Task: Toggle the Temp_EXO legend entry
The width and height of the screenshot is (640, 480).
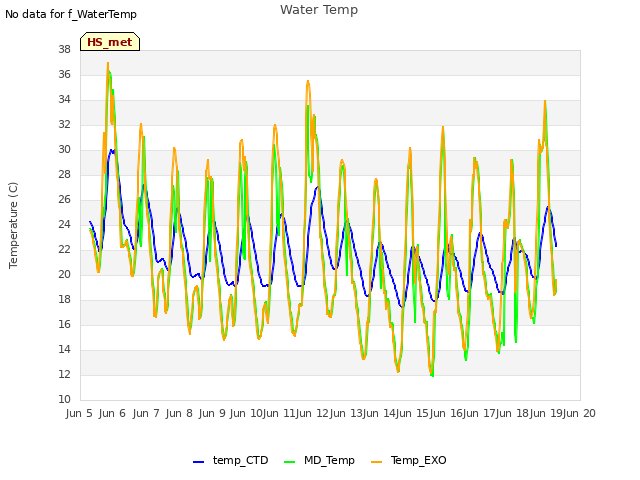Action: 409,460
